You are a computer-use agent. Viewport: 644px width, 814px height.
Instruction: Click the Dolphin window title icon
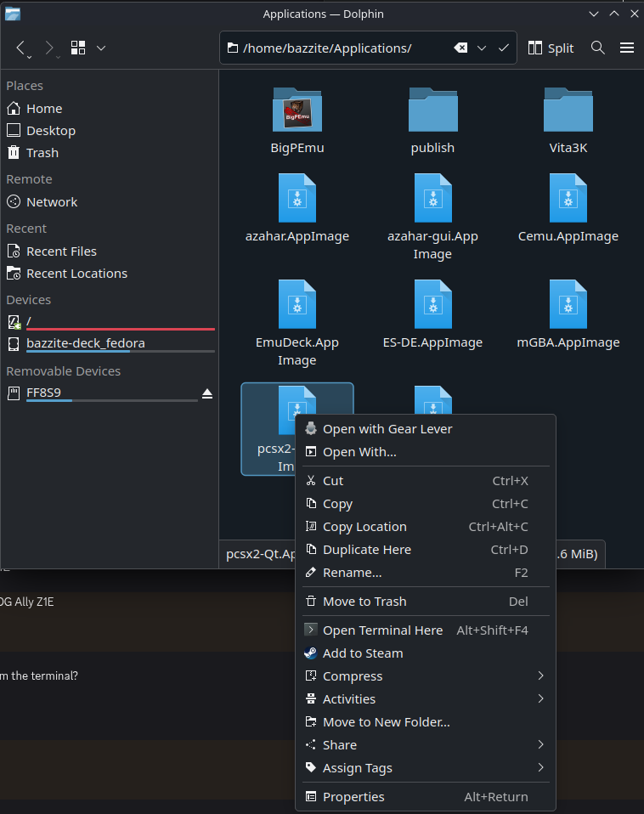coord(13,14)
